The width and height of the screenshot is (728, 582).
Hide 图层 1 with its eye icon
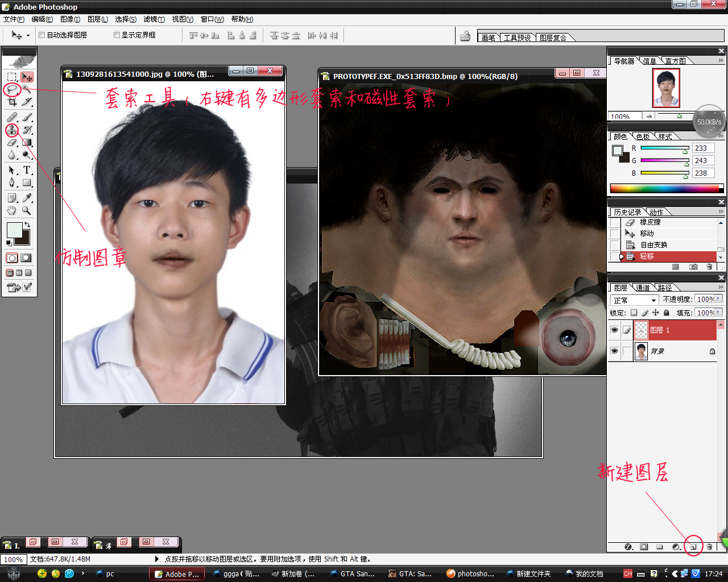pos(614,330)
